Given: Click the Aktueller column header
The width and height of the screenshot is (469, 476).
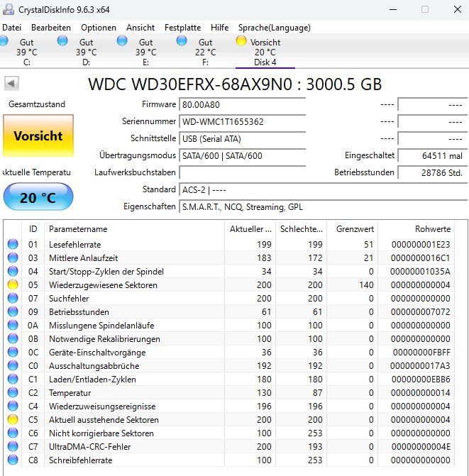Looking at the screenshot, I should (250, 229).
